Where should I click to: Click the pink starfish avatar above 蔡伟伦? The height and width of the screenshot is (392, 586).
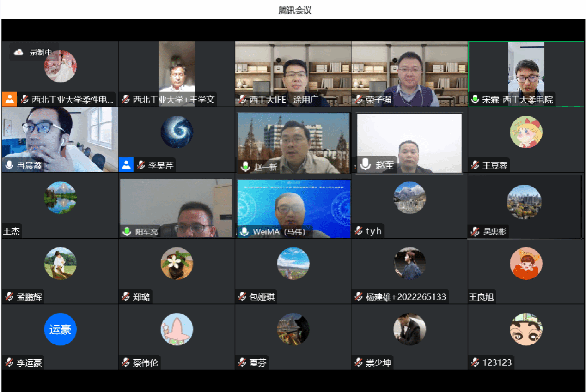pos(177,330)
